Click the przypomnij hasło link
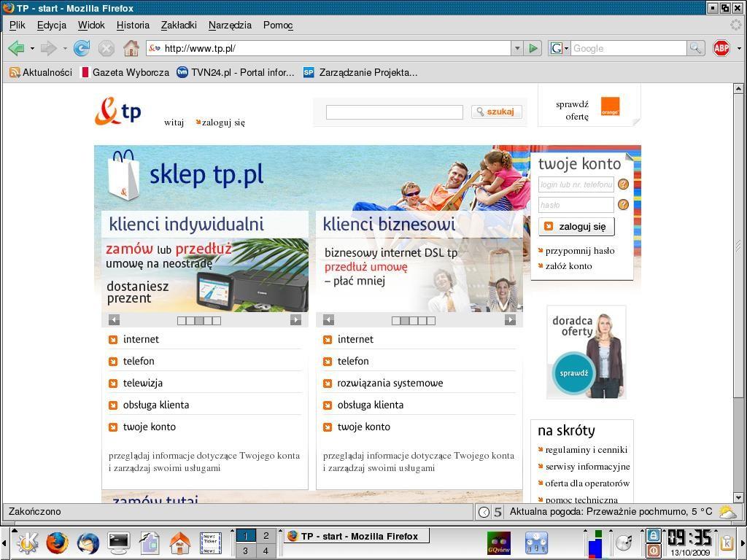 [580, 251]
